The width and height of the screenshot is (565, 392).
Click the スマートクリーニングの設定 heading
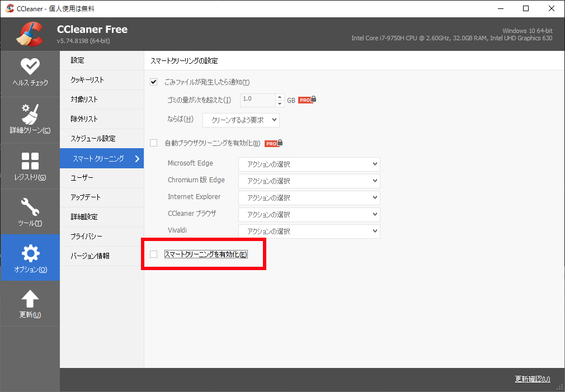[x=184, y=60]
